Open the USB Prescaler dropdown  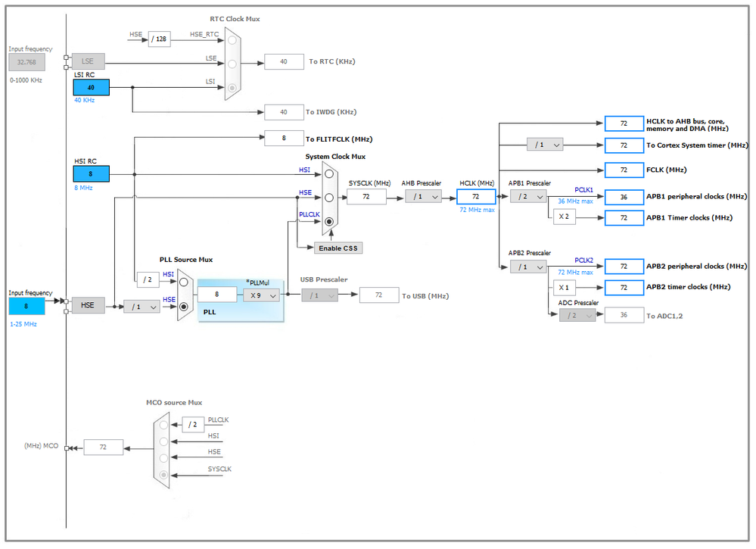319,295
